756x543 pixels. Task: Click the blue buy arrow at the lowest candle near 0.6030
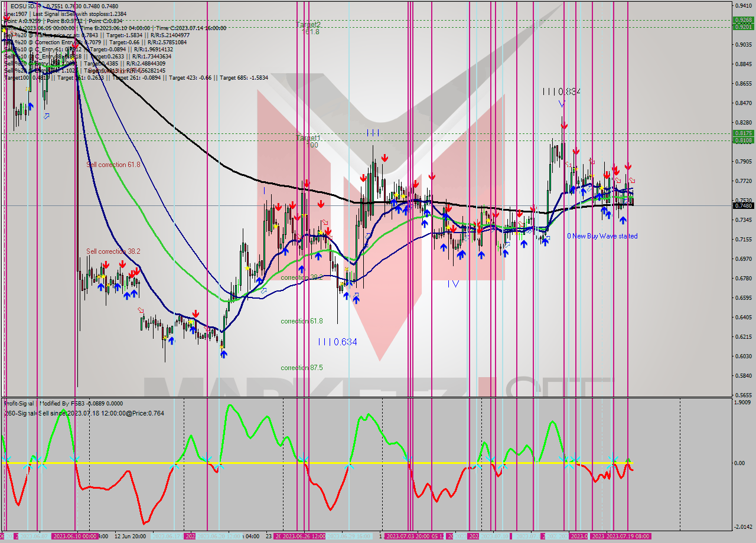point(224,354)
